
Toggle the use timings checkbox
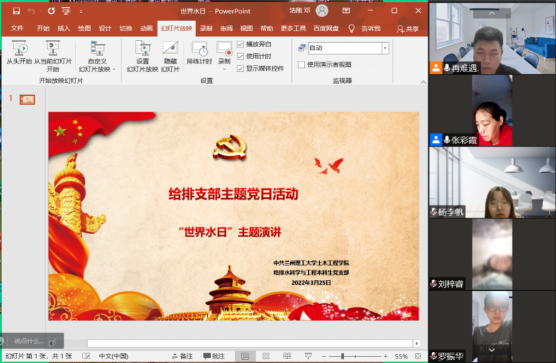click(x=240, y=56)
